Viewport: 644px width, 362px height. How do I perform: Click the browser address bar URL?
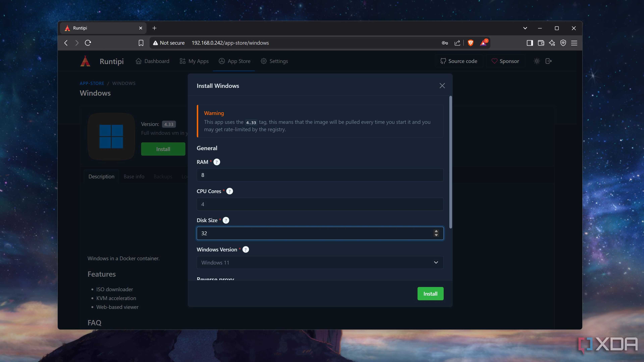[230, 43]
